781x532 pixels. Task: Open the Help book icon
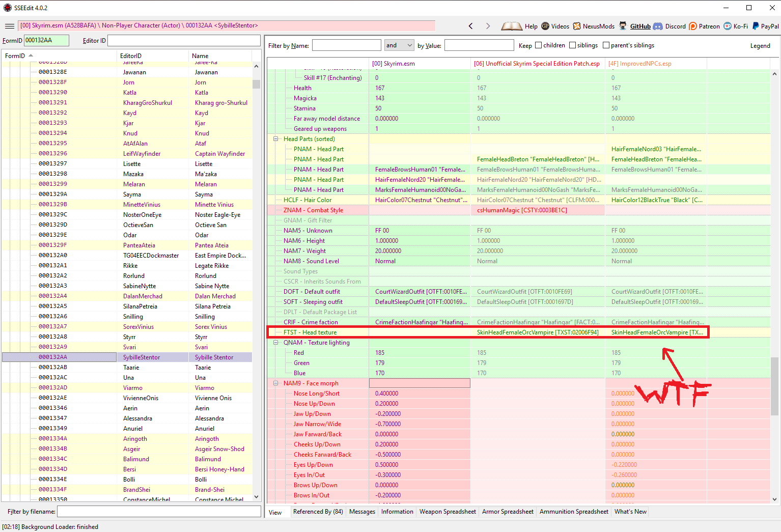click(512, 26)
